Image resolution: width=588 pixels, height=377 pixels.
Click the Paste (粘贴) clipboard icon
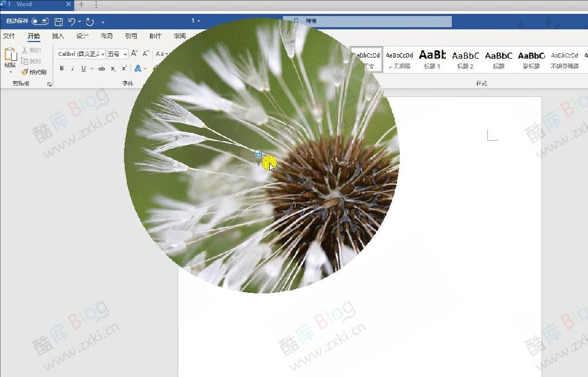pyautogui.click(x=10, y=55)
